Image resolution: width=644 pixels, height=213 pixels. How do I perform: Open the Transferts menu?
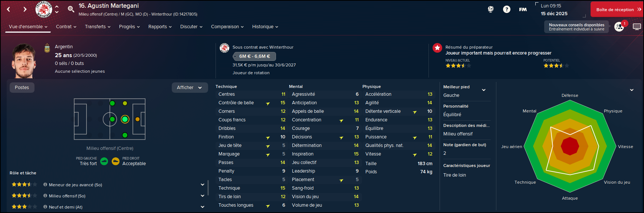(98, 27)
